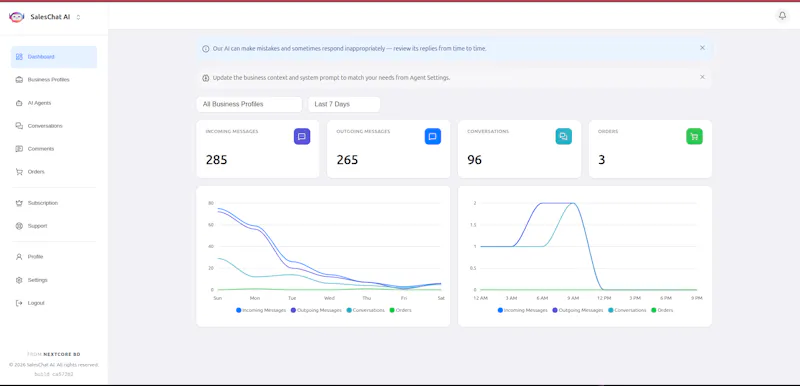
Task: Click the Business Profiles storefront icon
Action: (x=19, y=80)
